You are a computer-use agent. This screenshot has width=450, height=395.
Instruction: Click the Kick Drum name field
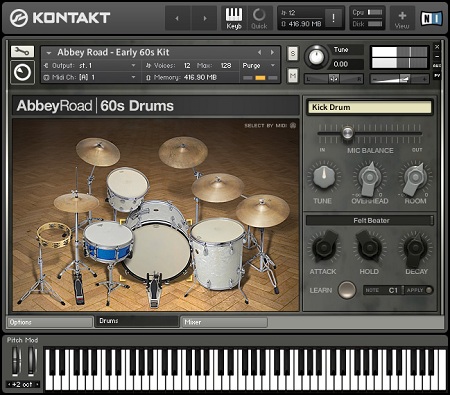tap(369, 107)
